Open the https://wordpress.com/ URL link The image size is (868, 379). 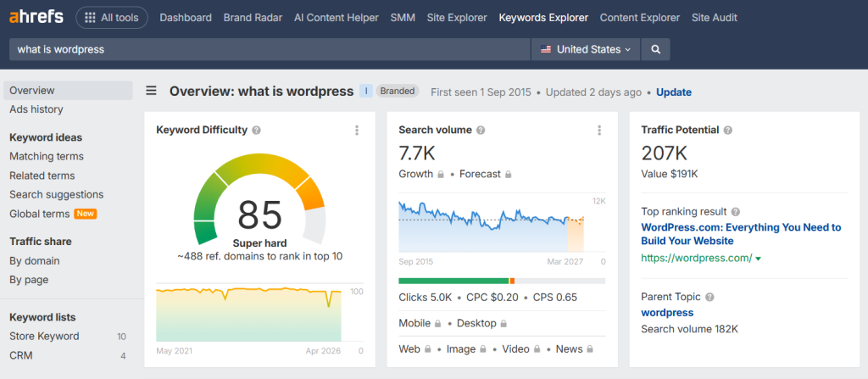(697, 258)
